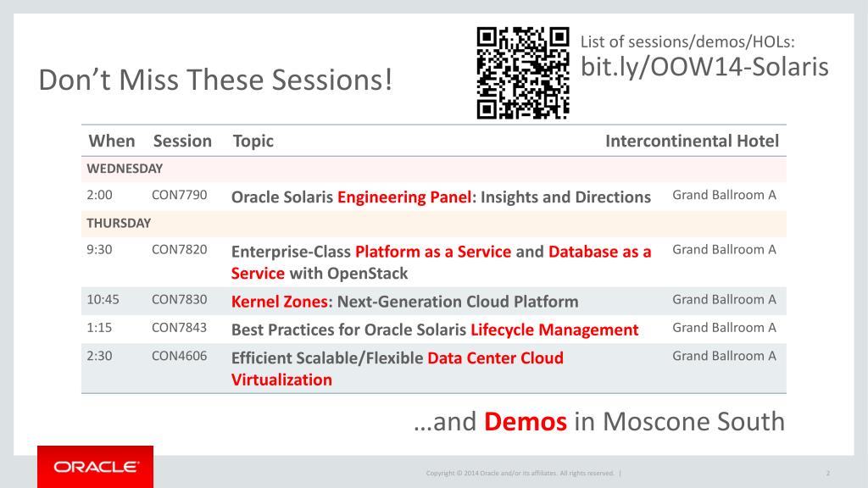Select the 'Don't Miss These Sessions!' title
This screenshot has width=868, height=488.
(215, 80)
